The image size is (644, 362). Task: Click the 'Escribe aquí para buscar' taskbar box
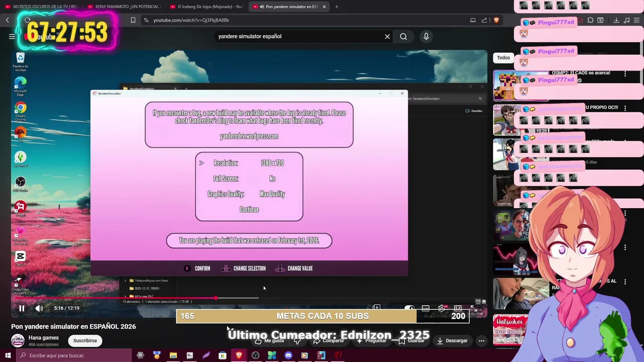73,355
